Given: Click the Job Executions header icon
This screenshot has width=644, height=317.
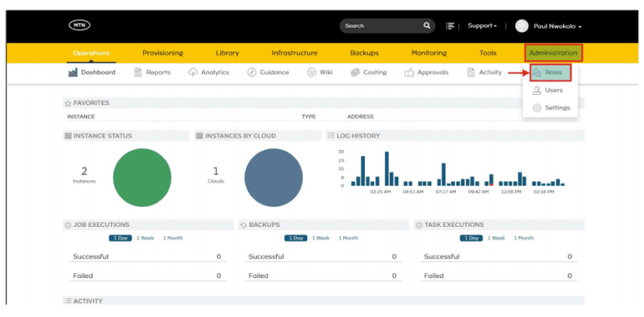Looking at the screenshot, I should click(68, 225).
